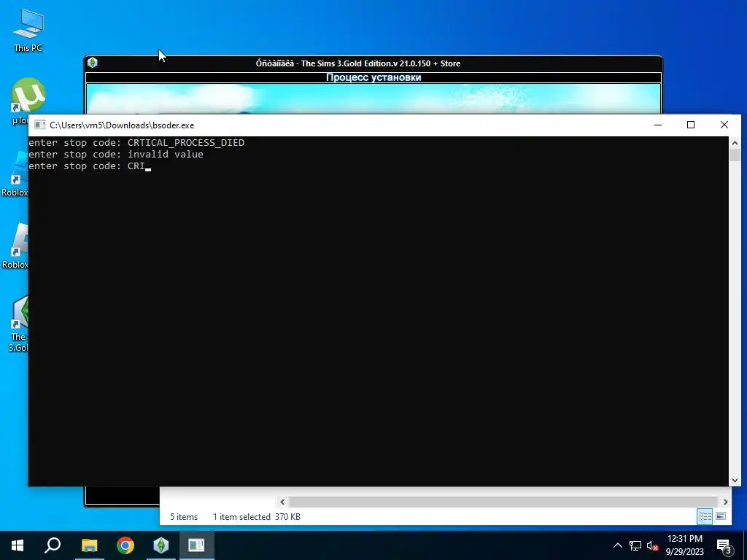Open the clock showing 12:31 PM
747x560 pixels.
coord(684,545)
